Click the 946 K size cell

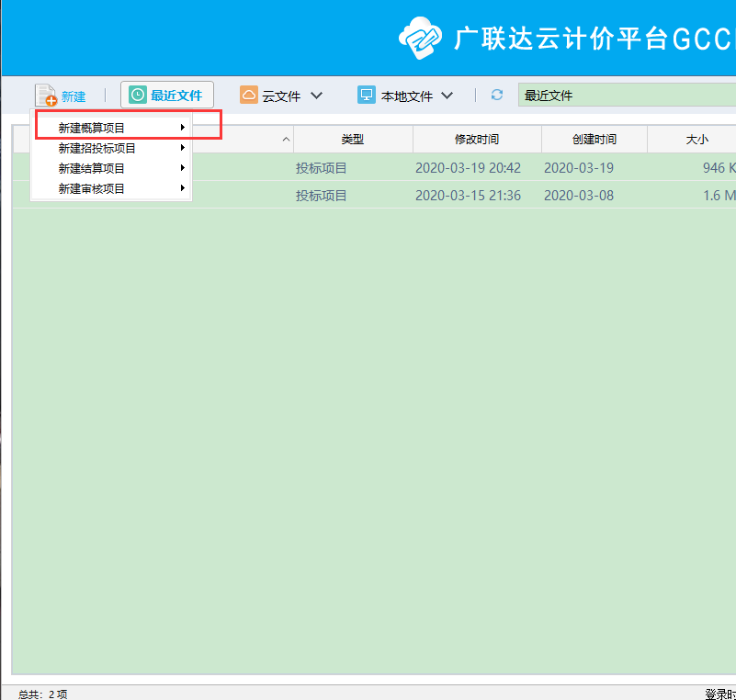pos(719,168)
